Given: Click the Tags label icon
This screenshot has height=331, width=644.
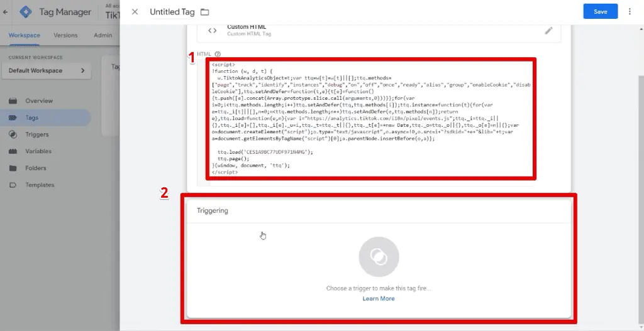Looking at the screenshot, I should [x=13, y=117].
